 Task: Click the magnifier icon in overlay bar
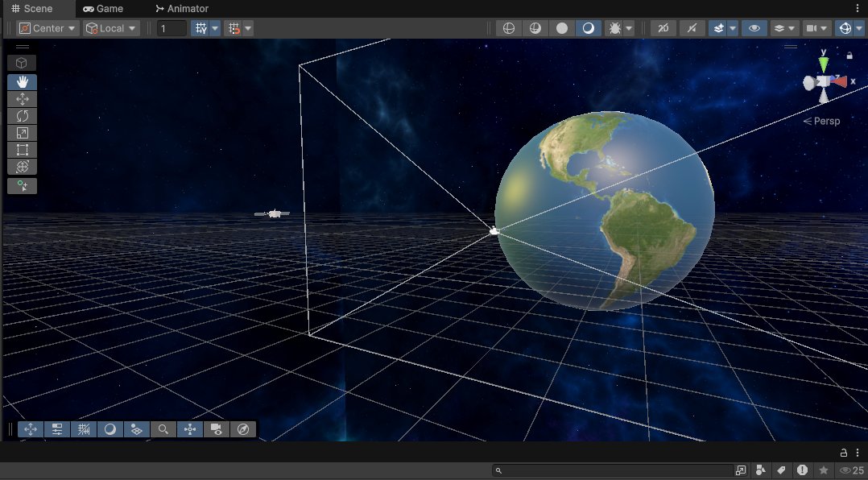(x=163, y=429)
